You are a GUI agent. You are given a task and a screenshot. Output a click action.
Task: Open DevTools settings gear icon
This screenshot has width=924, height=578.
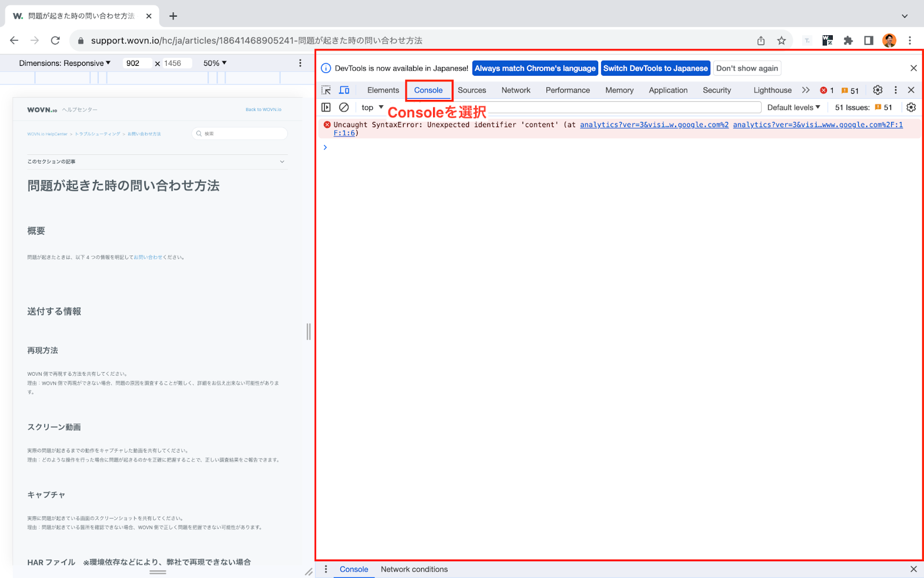pos(878,90)
